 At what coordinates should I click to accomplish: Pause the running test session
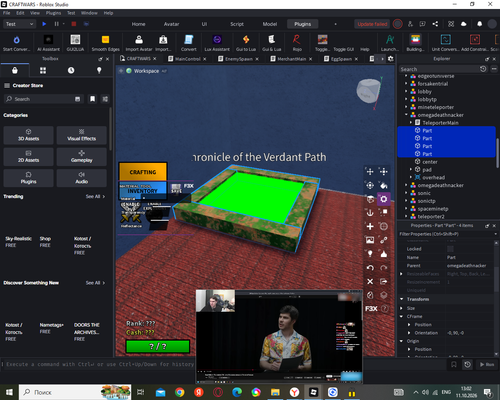click(x=56, y=24)
